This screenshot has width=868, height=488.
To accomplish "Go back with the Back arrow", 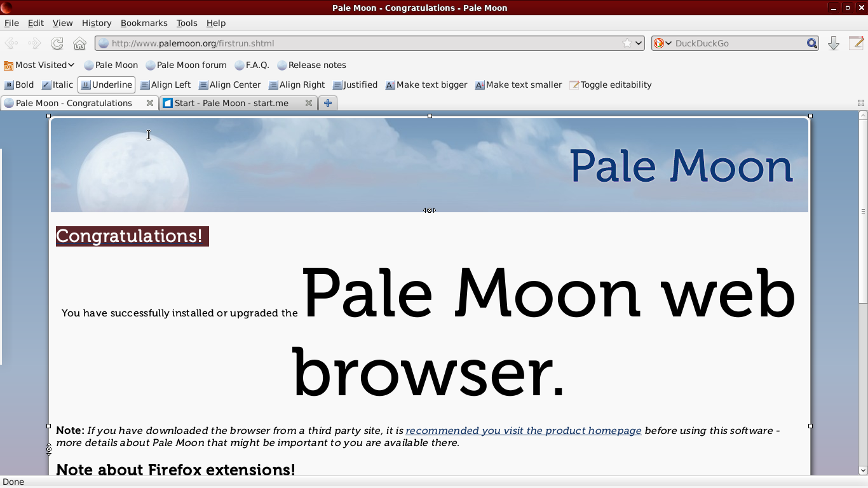I will pos(11,43).
